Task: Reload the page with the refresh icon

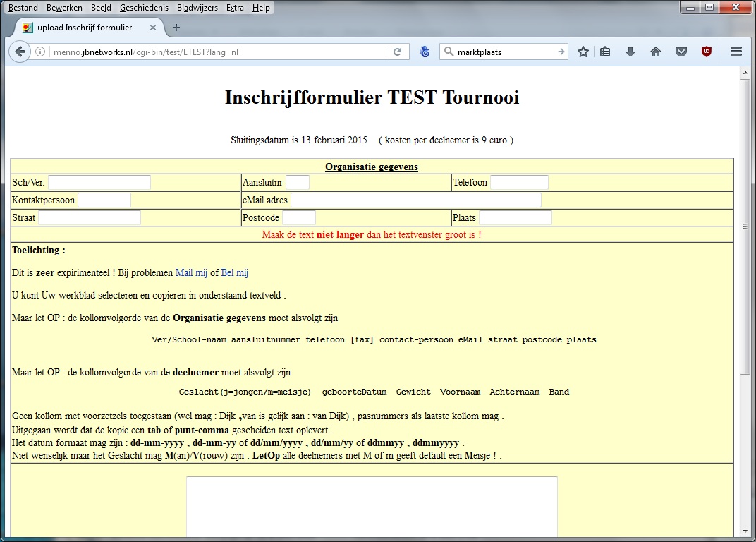Action: pyautogui.click(x=397, y=52)
